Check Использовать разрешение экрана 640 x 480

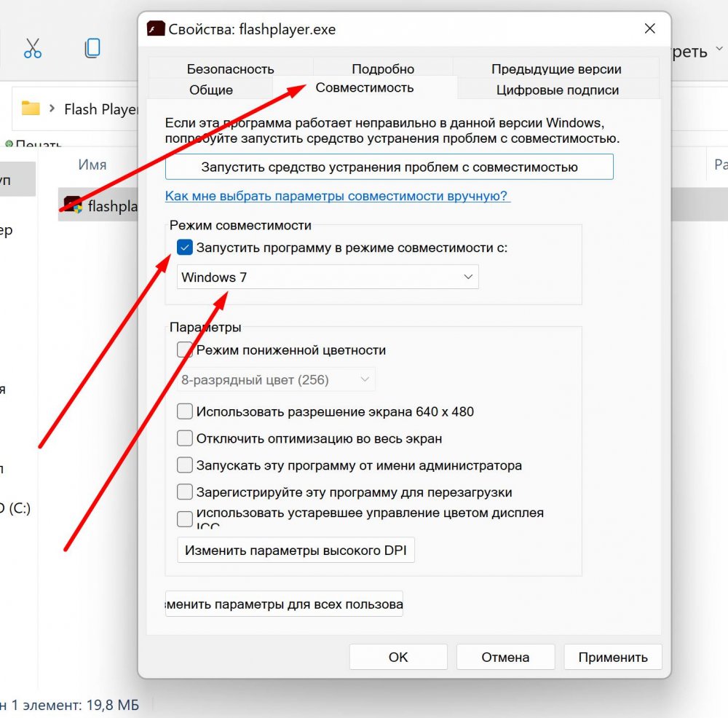click(185, 411)
